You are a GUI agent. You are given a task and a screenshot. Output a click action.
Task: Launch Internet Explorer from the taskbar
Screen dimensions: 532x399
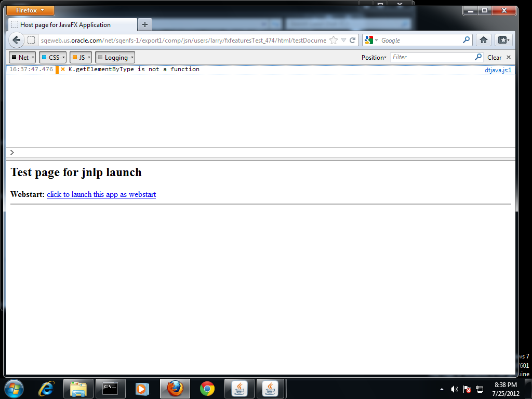(x=47, y=388)
